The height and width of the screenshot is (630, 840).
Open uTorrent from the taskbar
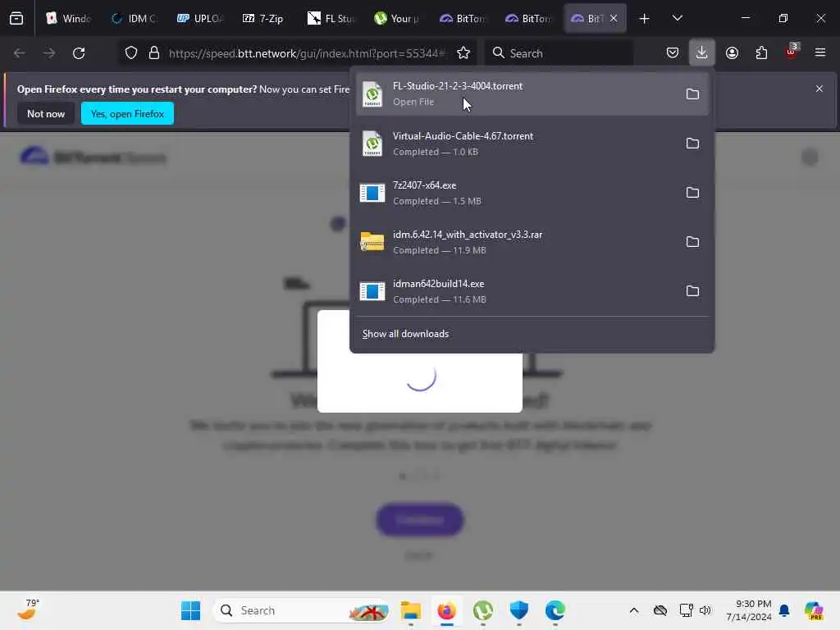pyautogui.click(x=483, y=610)
